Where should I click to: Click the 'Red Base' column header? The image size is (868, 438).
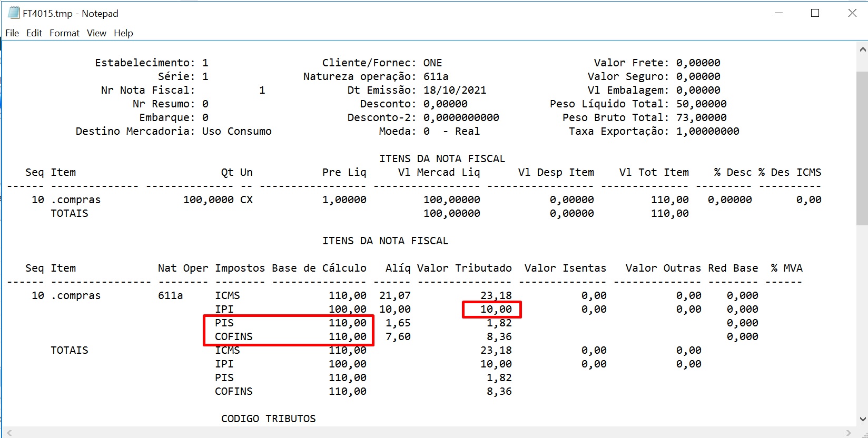[733, 268]
